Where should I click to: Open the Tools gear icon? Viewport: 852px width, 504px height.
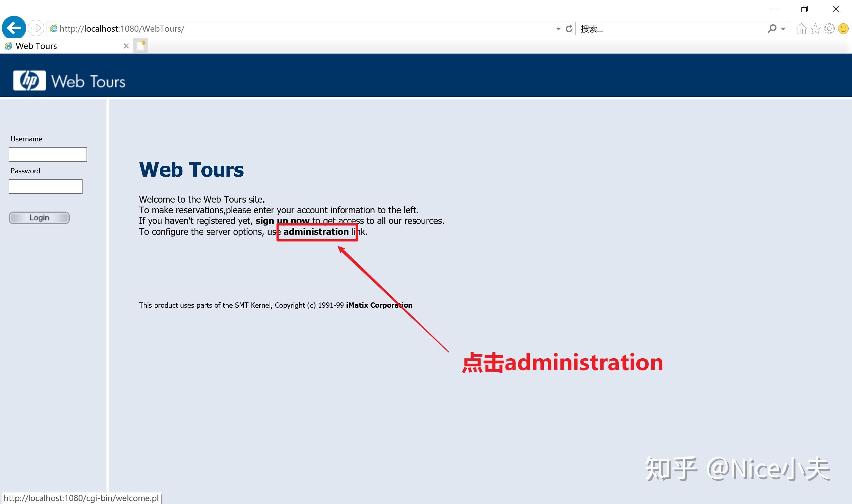coord(829,29)
